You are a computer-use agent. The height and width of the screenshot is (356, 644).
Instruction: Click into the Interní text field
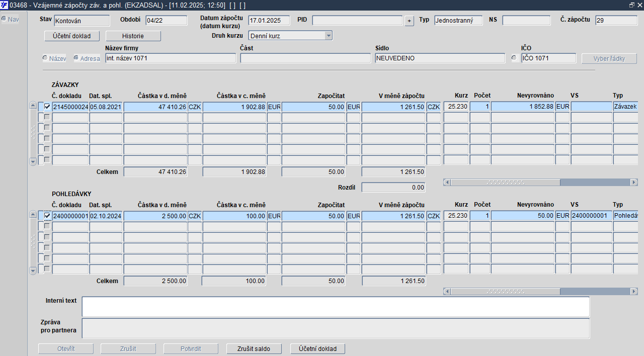[336, 307]
